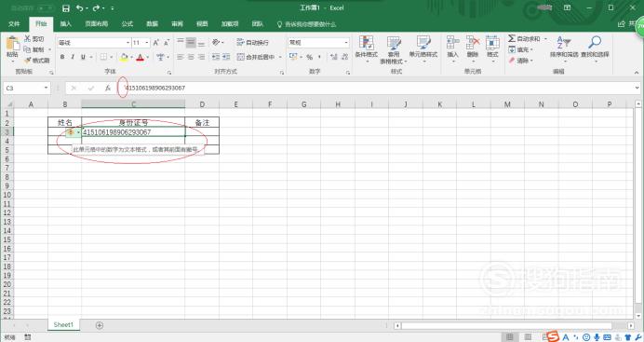Click the AutoSum button
This screenshot has height=342, width=644.
[524, 38]
